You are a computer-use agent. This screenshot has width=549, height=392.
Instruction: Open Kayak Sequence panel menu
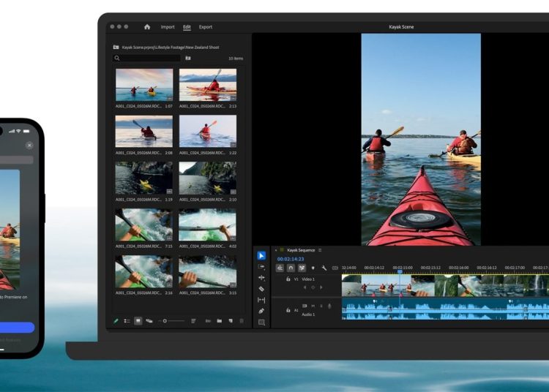click(x=320, y=250)
